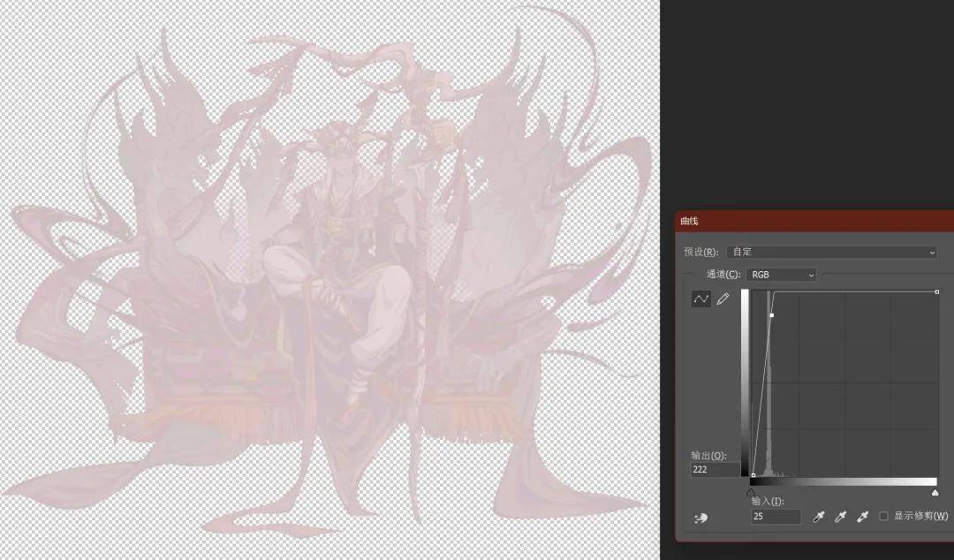Click the black point input slider triangle
The width and height of the screenshot is (954, 560).
[x=750, y=492]
